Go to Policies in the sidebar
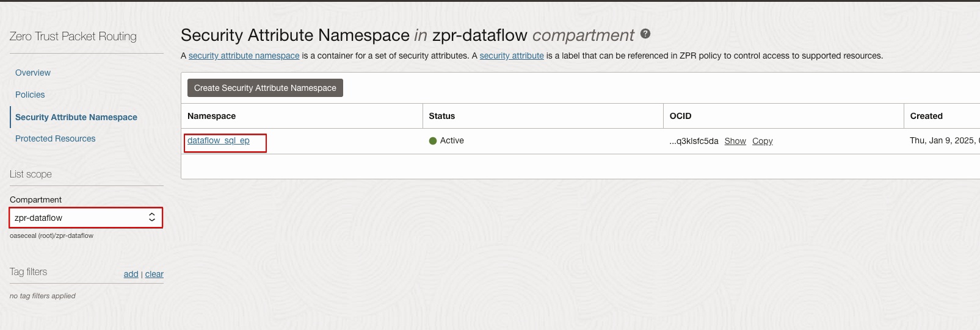Screen dimensions: 980x330 click(30, 95)
